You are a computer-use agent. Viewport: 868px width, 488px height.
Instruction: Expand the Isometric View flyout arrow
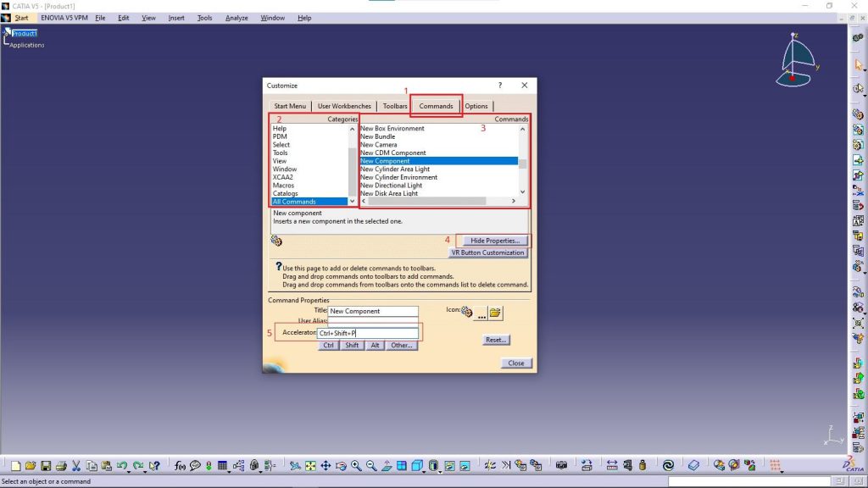click(424, 471)
